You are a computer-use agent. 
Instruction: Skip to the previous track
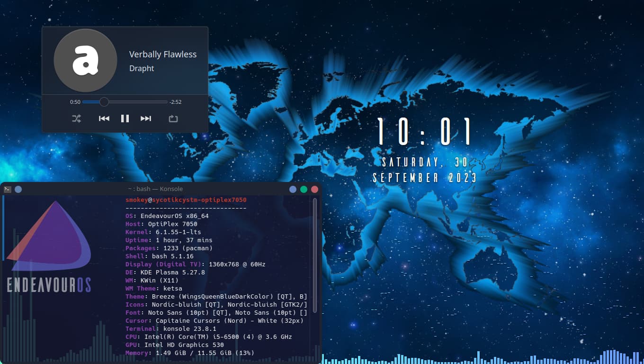pos(104,118)
